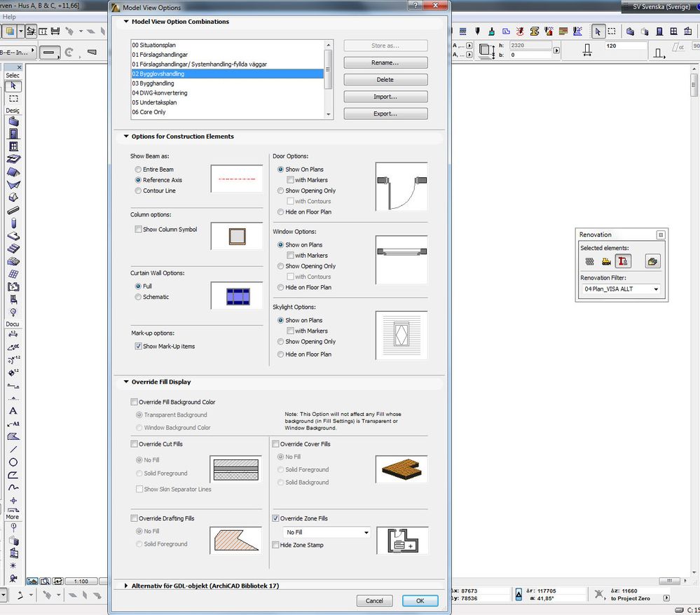Select the Stair tool in the toolbox

(x=13, y=248)
